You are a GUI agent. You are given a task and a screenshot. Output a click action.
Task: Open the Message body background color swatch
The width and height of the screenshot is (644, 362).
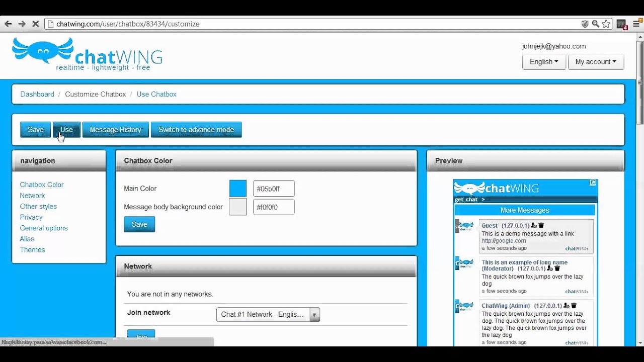point(238,207)
